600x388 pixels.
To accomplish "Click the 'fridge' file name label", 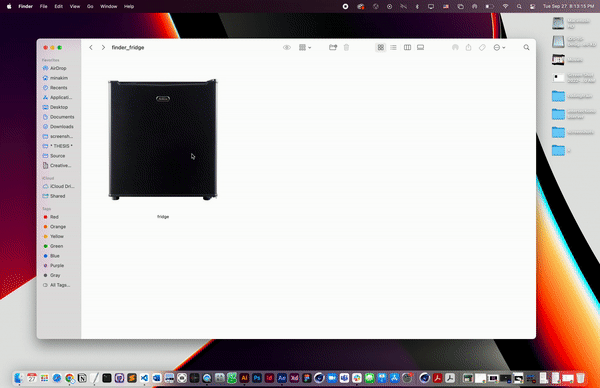I will pyautogui.click(x=163, y=217).
